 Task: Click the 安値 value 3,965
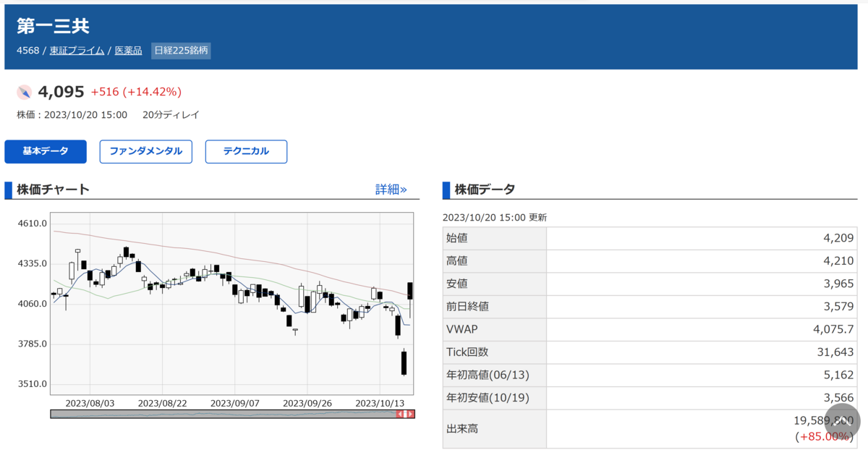[838, 284]
